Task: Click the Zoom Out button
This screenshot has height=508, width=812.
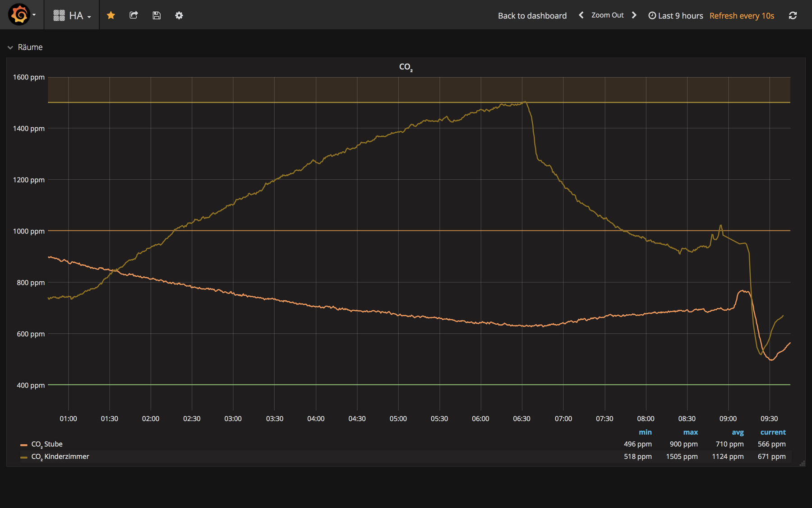Action: coord(607,15)
